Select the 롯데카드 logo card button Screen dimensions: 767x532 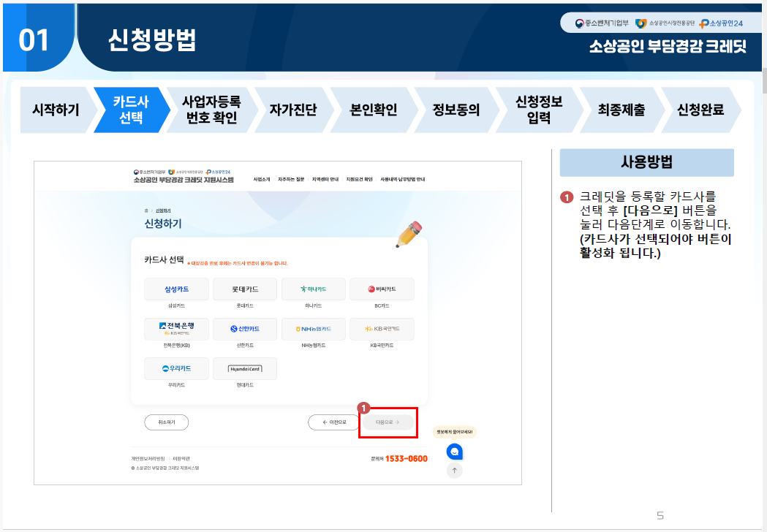click(x=245, y=289)
